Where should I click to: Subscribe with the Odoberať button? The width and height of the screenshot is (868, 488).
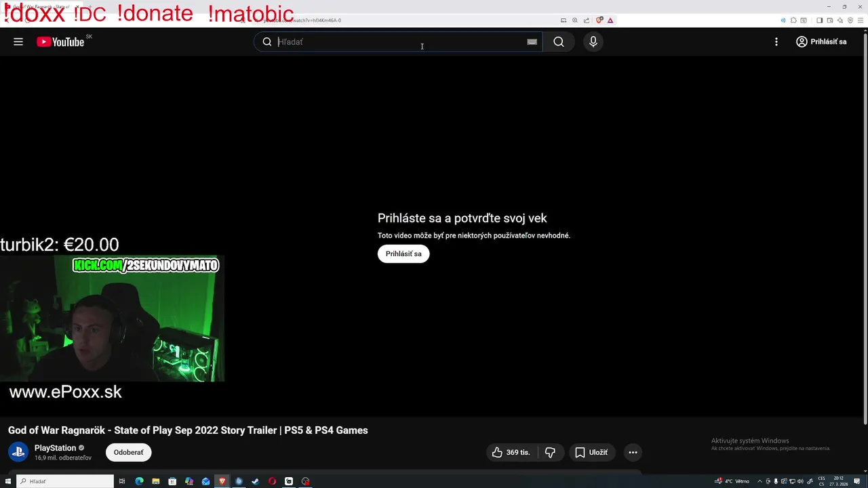(x=128, y=452)
